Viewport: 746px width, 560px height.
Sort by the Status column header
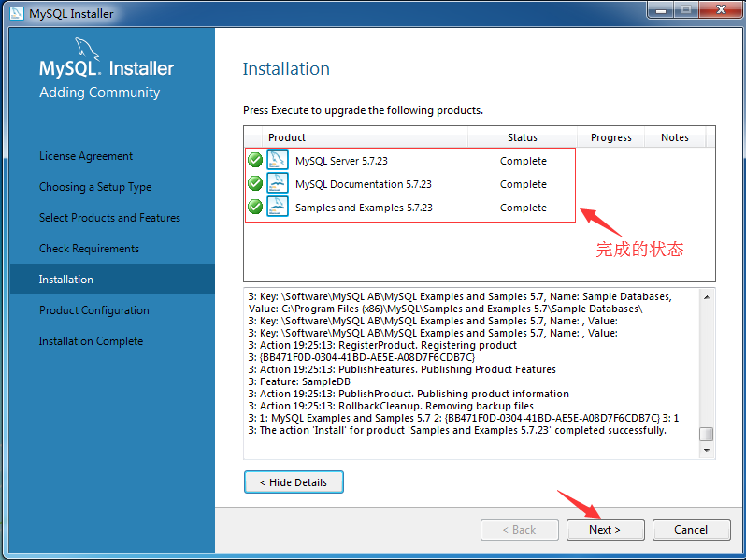click(x=522, y=137)
